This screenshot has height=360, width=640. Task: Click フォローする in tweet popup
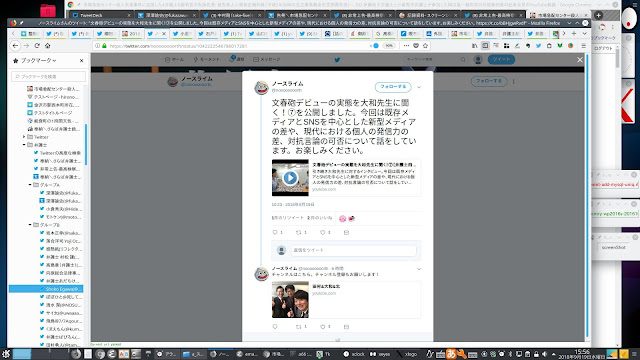pos(393,87)
